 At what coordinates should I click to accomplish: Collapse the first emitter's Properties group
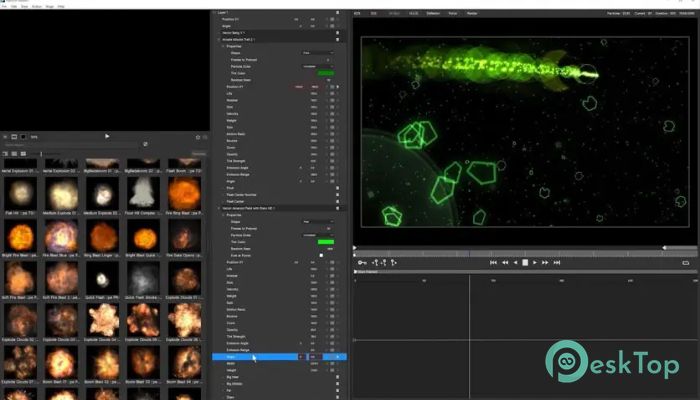[223, 46]
